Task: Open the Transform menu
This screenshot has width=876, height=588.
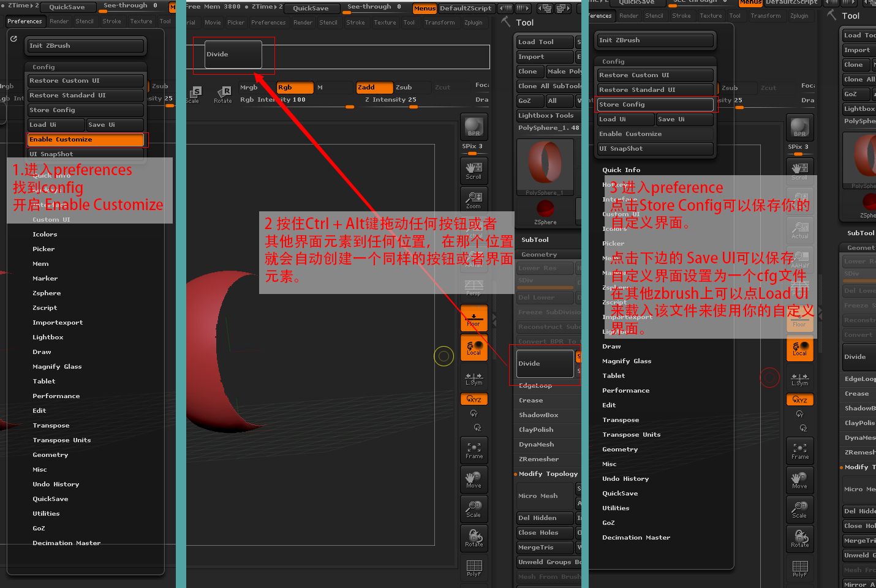Action: point(440,23)
